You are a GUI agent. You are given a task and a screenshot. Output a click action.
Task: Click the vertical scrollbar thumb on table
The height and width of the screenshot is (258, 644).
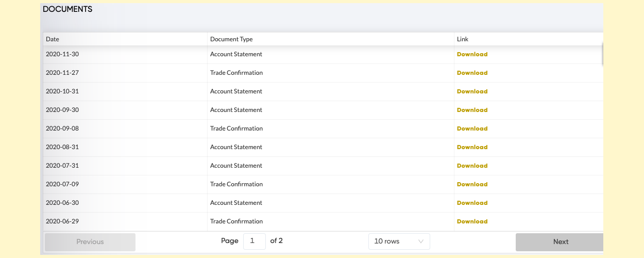tap(602, 54)
